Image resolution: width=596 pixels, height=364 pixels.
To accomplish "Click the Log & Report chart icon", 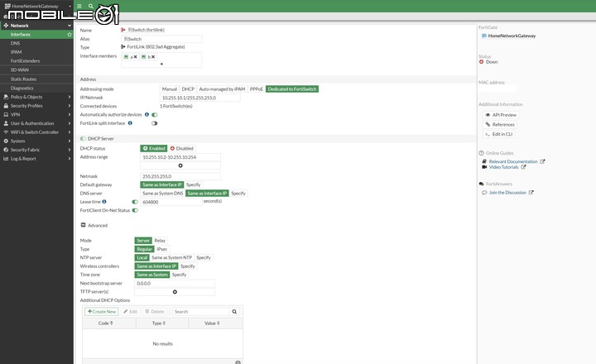I will coord(6,159).
